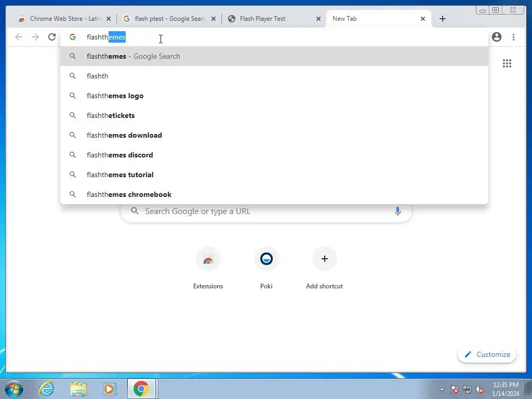Launch Windows Media Player from the taskbar

110,389
